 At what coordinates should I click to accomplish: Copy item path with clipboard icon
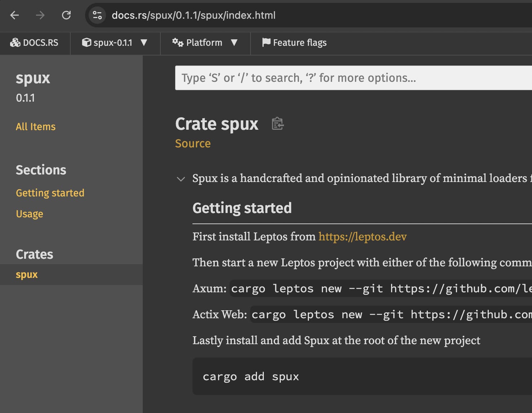(278, 124)
